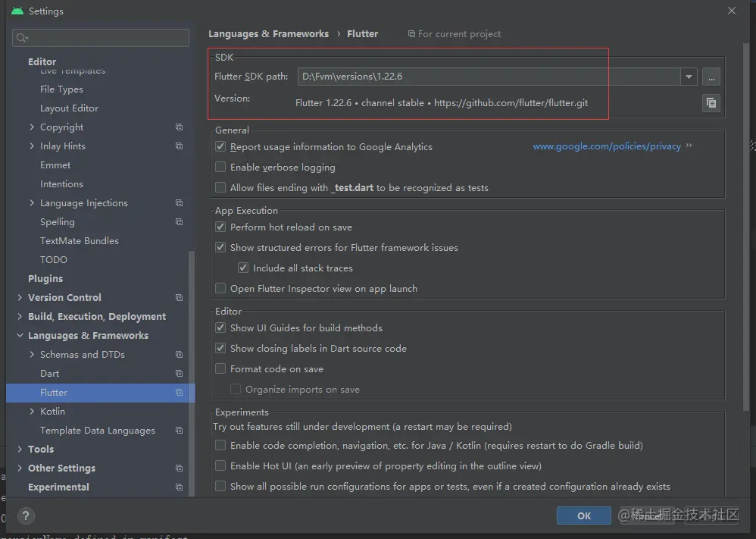Enable Open Flutter Inspector view on app launch
Screen dimensions: 756x539
pos(220,288)
